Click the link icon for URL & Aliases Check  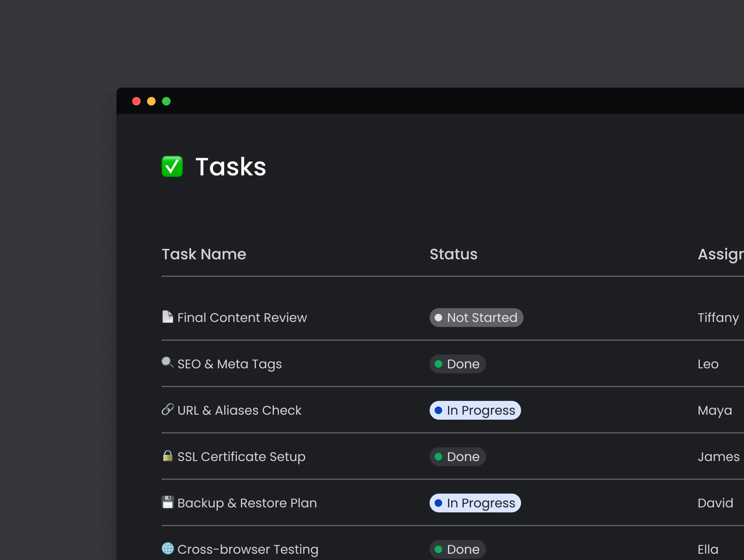pos(167,409)
